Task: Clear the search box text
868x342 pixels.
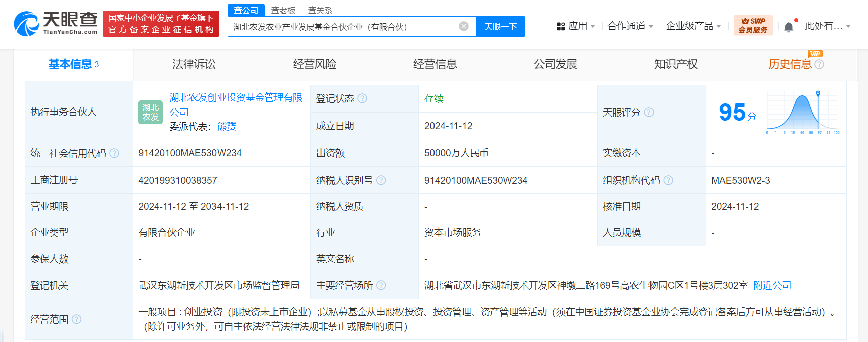Action: click(464, 26)
